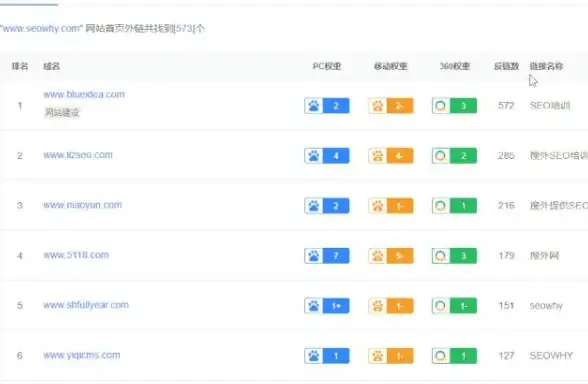Viewport: 588px width, 384px height.
Task: Open the www.shfullyear.com domain link
Action: coord(86,305)
